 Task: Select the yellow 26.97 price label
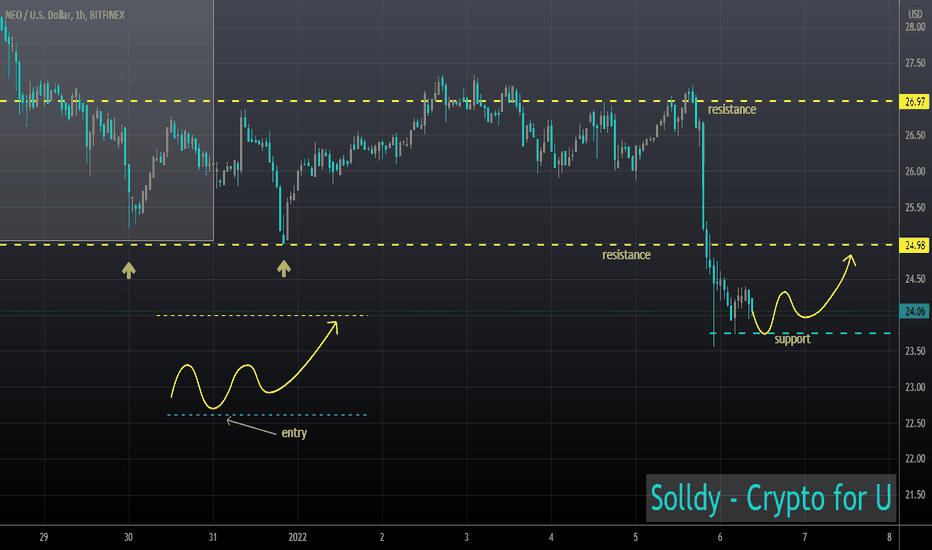point(915,102)
